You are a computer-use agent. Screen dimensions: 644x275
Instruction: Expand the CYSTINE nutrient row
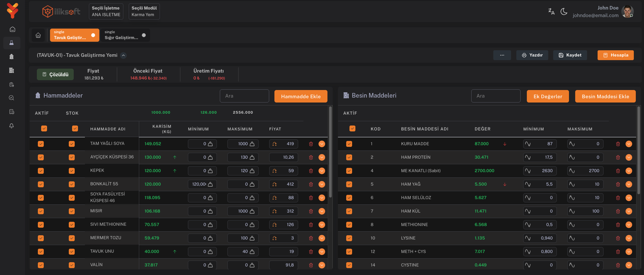[x=629, y=265]
